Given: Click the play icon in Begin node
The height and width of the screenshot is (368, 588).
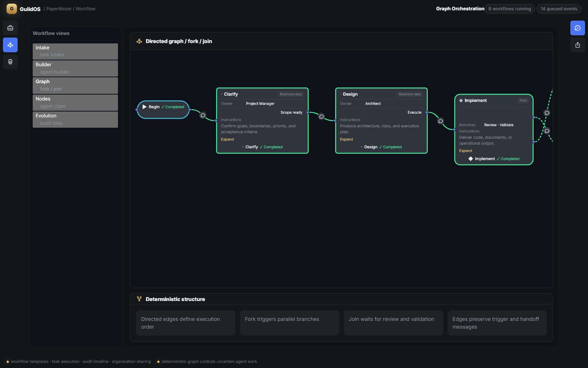Looking at the screenshot, I should pos(144,107).
